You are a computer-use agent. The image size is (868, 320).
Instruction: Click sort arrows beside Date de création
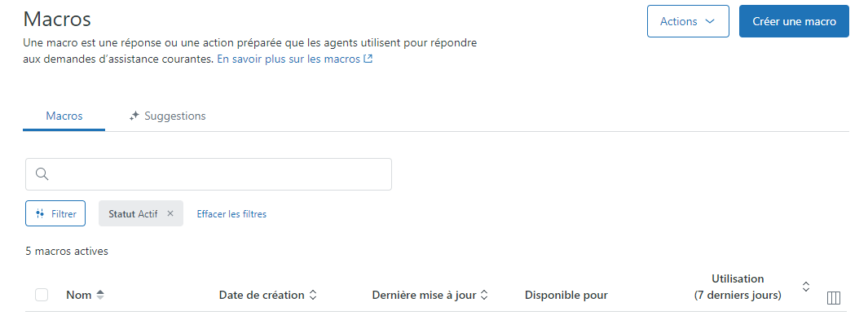313,295
